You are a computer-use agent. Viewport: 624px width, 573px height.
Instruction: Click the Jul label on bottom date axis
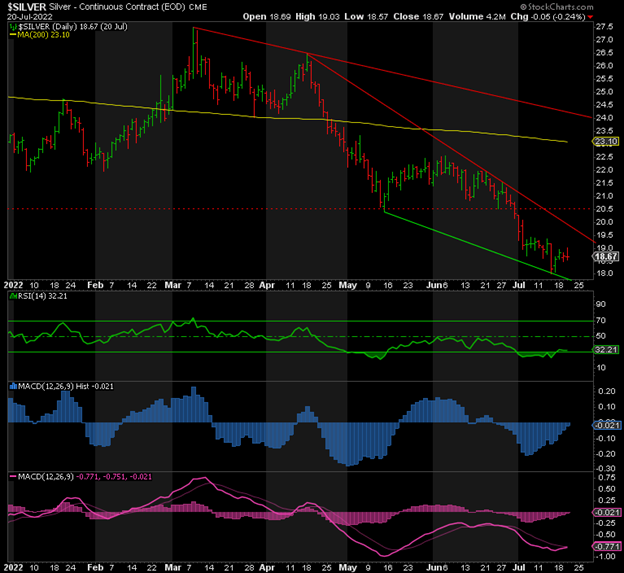click(x=519, y=568)
